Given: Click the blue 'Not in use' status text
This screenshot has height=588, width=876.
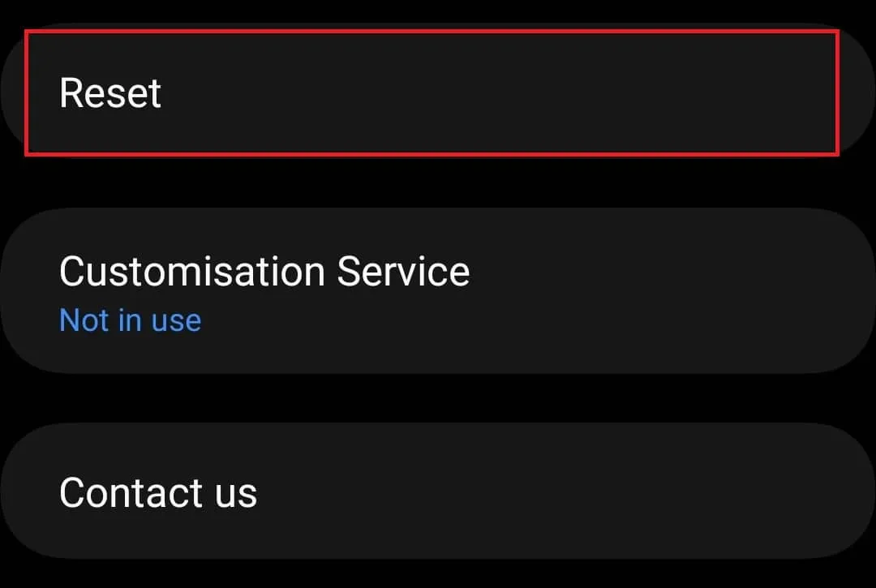Looking at the screenshot, I should 130,320.
